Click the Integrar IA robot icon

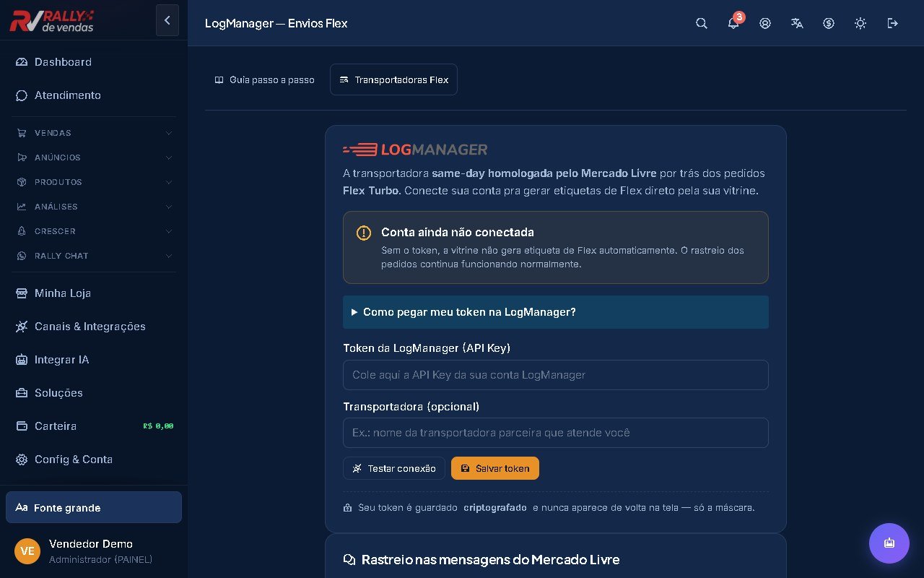tap(22, 360)
